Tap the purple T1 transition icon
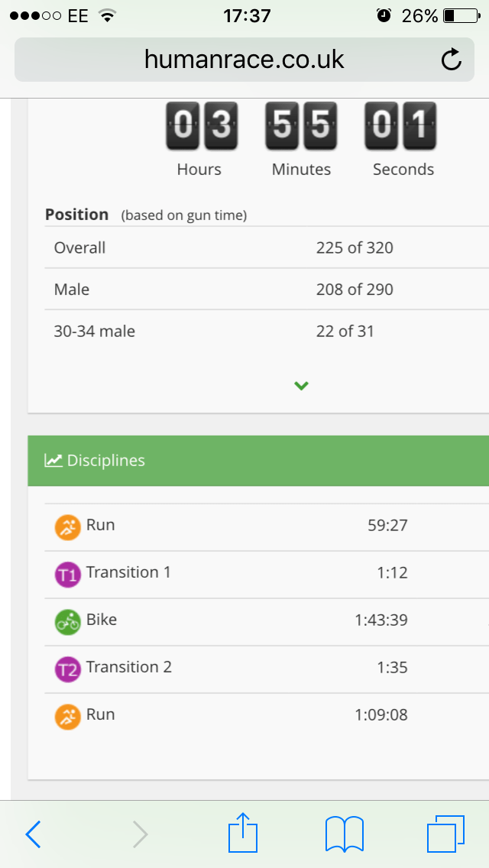 [67, 574]
